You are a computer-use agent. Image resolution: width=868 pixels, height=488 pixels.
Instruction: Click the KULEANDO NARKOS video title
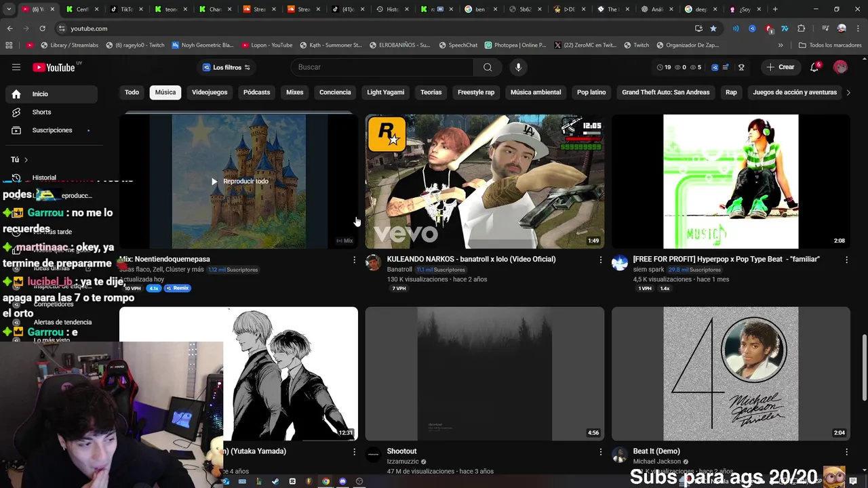pos(471,259)
